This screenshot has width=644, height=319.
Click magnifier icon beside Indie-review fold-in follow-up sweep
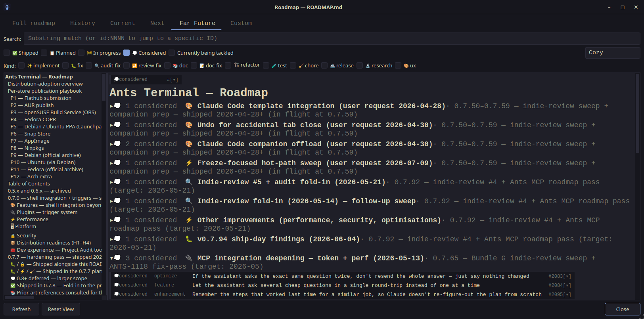click(x=189, y=201)
